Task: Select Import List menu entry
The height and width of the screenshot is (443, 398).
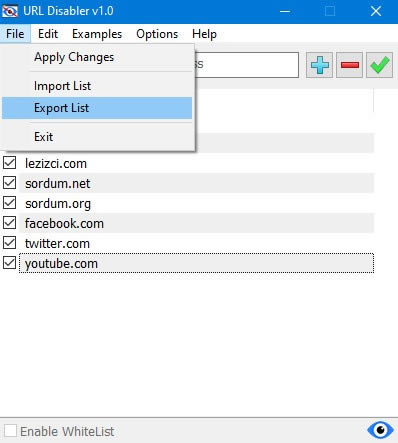Action: point(97,86)
